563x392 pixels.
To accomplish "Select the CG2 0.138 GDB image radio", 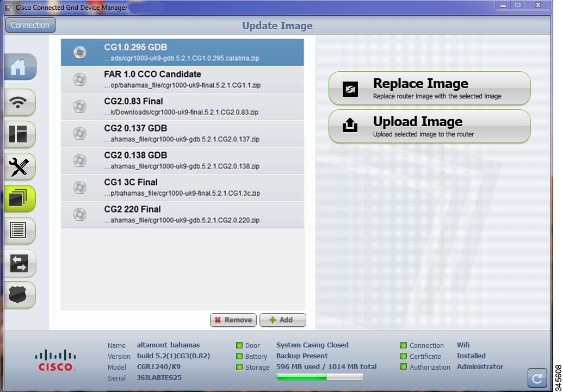I will (80, 160).
